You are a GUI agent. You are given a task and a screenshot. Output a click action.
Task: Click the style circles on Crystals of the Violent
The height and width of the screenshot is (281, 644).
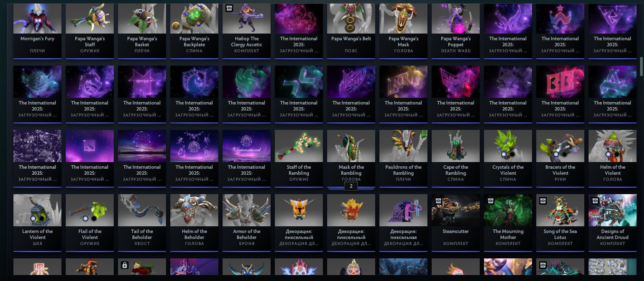508,154
